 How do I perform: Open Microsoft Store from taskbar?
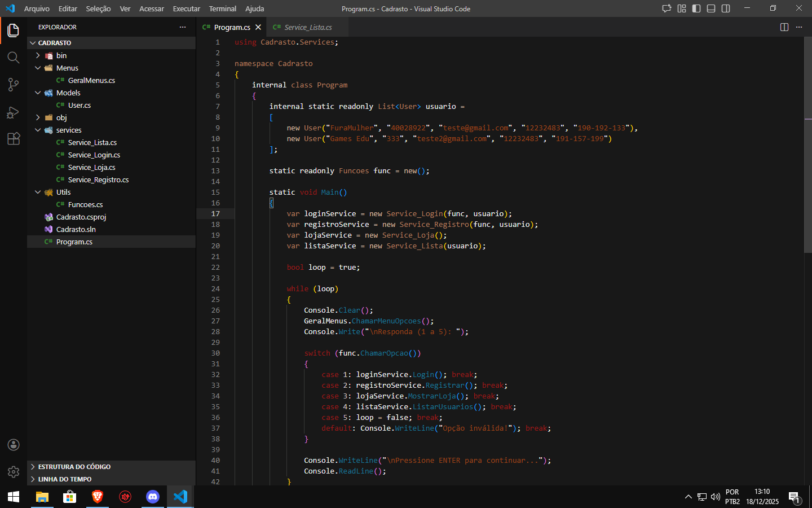69,497
